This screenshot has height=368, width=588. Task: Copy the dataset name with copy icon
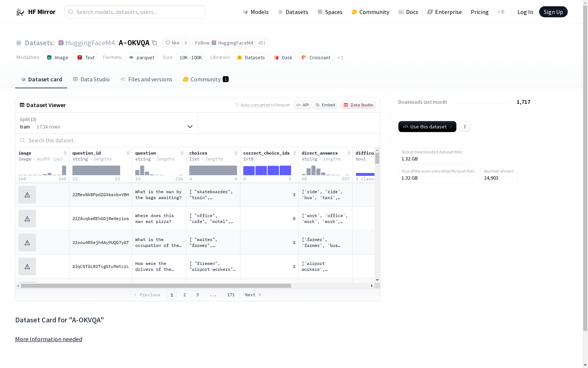click(x=155, y=43)
